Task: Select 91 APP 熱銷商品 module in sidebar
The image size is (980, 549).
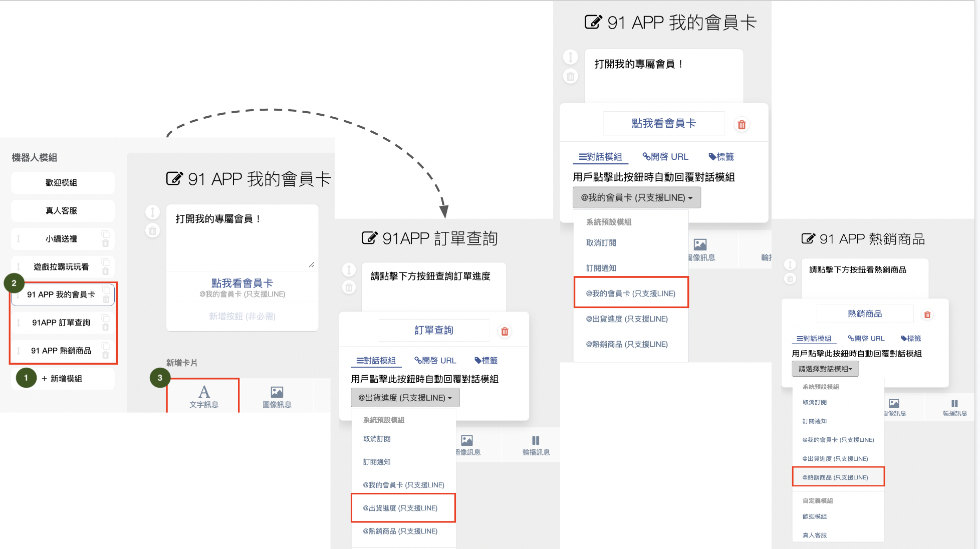Action: tap(63, 351)
